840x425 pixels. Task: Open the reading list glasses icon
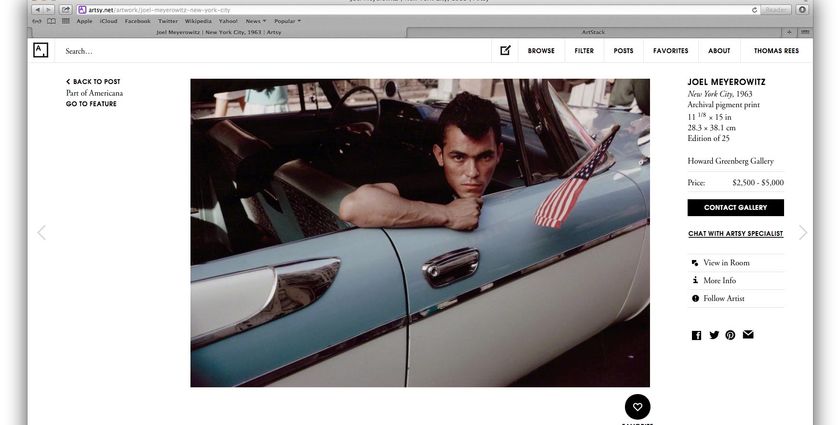pyautogui.click(x=37, y=21)
